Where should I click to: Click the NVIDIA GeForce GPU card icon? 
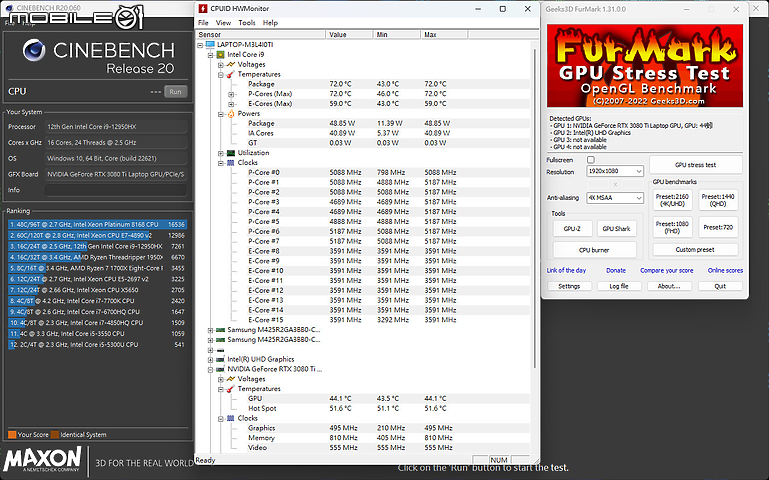coord(221,369)
